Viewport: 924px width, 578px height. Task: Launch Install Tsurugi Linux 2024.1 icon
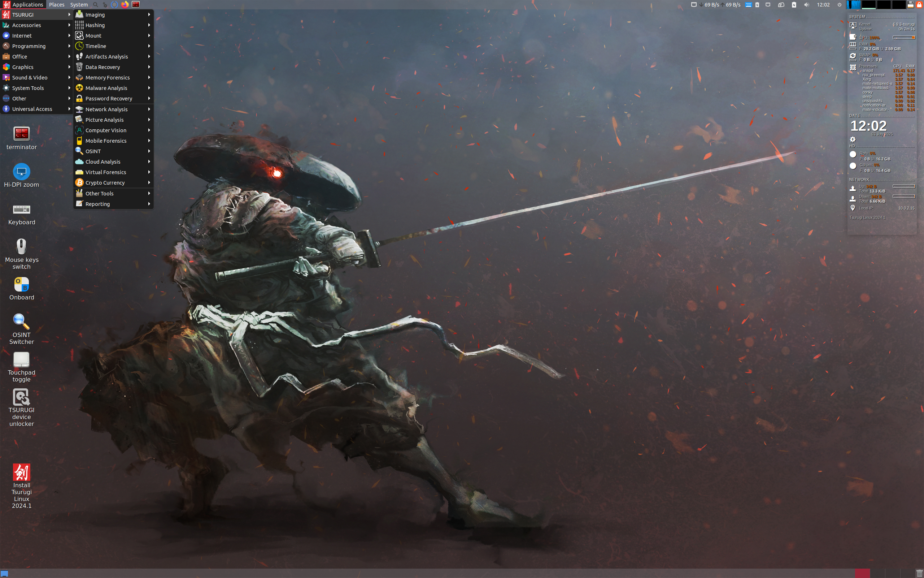21,486
